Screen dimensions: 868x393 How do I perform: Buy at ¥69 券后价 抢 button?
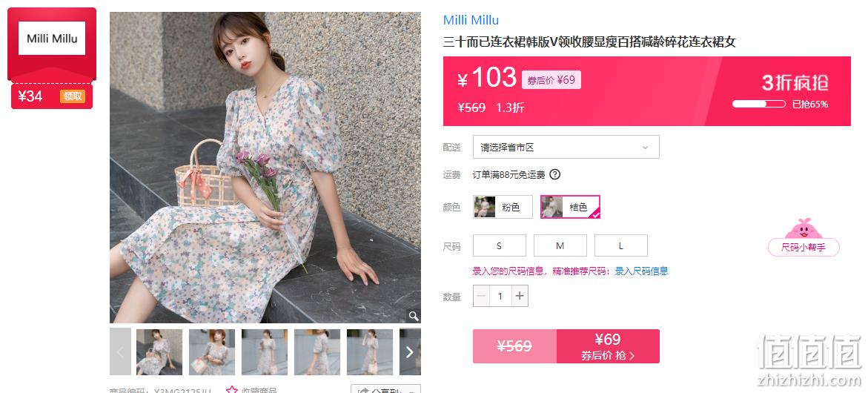tap(608, 346)
